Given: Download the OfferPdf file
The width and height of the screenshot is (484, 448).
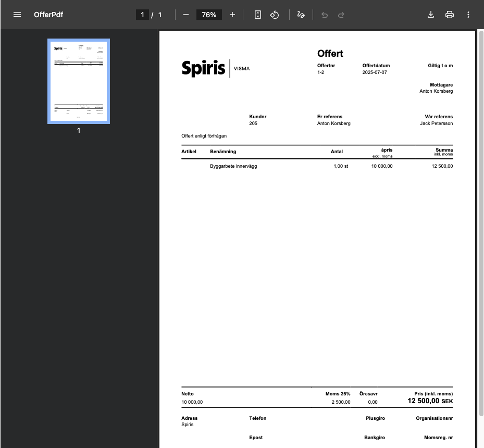Looking at the screenshot, I should [431, 15].
